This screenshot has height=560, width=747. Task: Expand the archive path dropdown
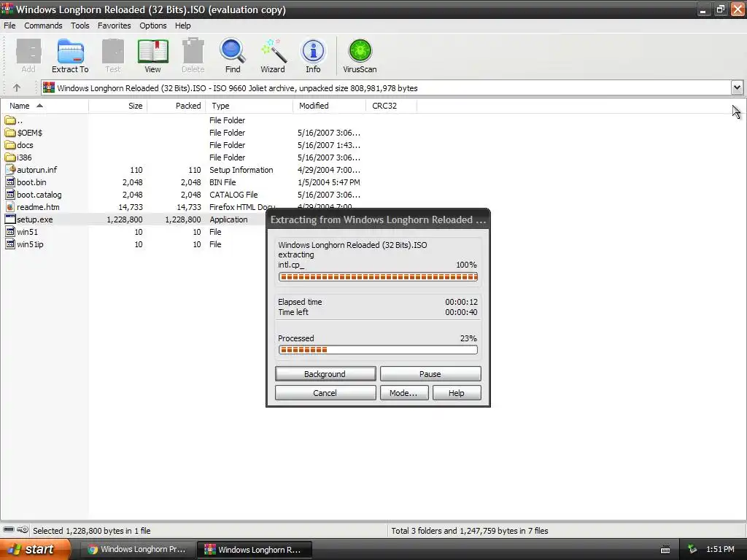(737, 87)
